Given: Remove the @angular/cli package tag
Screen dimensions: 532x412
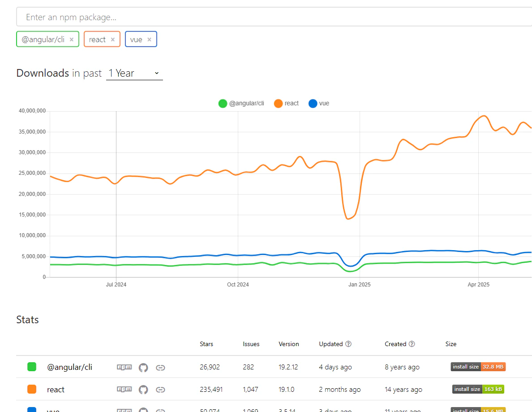Looking at the screenshot, I should tap(72, 39).
